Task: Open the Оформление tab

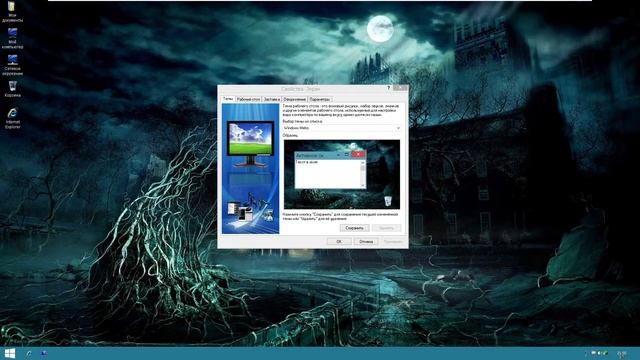Action: tap(295, 99)
